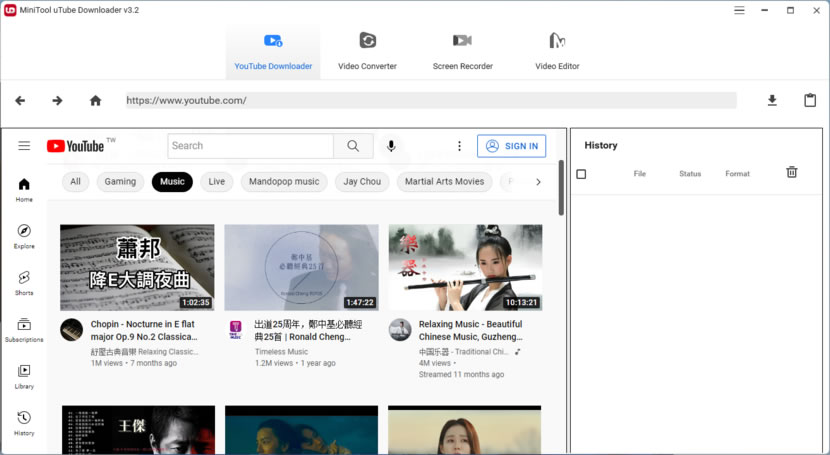Click the clipboard paste URL icon

810,100
